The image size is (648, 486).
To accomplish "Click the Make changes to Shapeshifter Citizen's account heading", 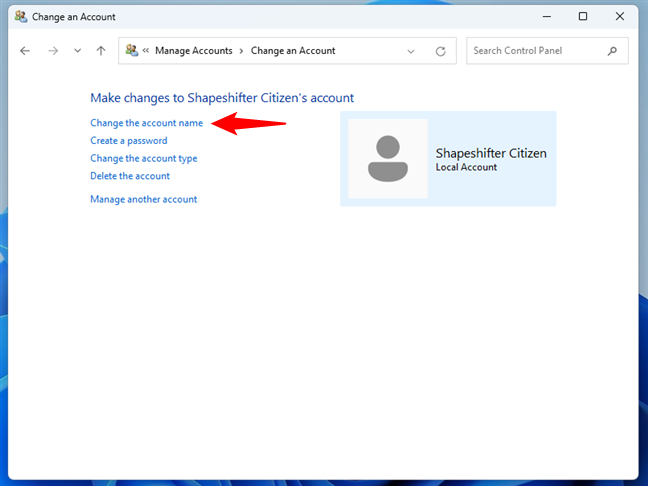I will 222,98.
